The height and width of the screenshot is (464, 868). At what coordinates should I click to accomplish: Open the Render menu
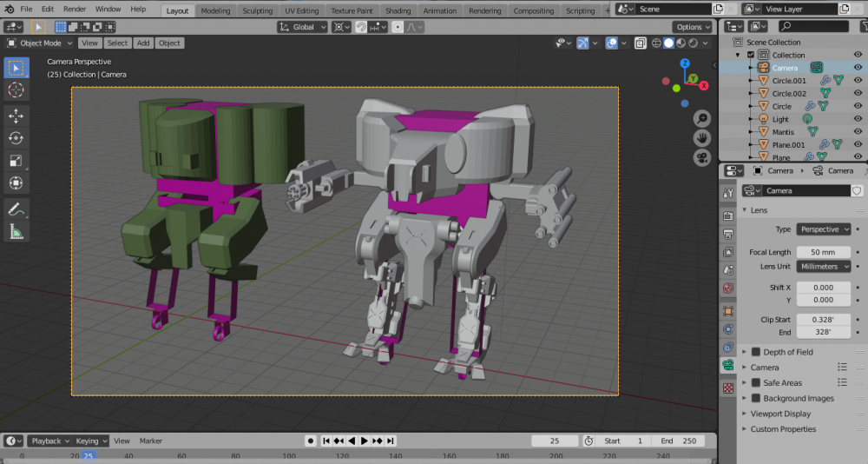(75, 9)
